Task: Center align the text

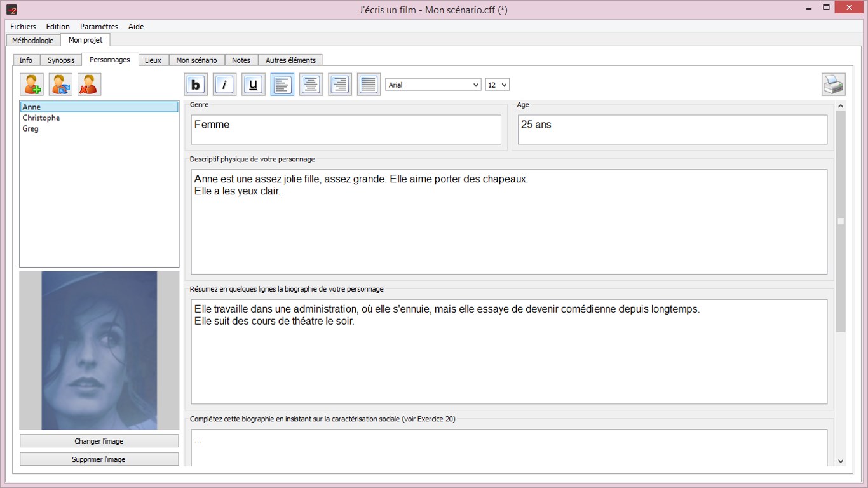Action: click(311, 85)
